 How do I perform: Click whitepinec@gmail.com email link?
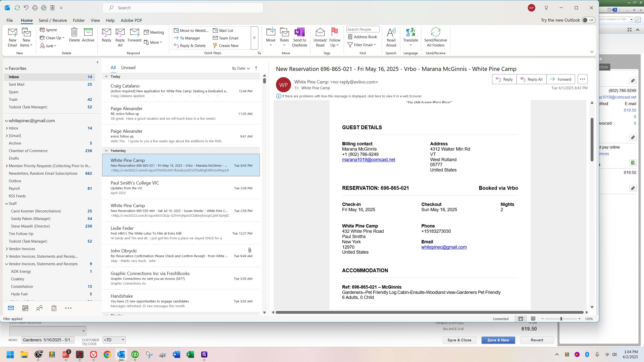tap(444, 247)
